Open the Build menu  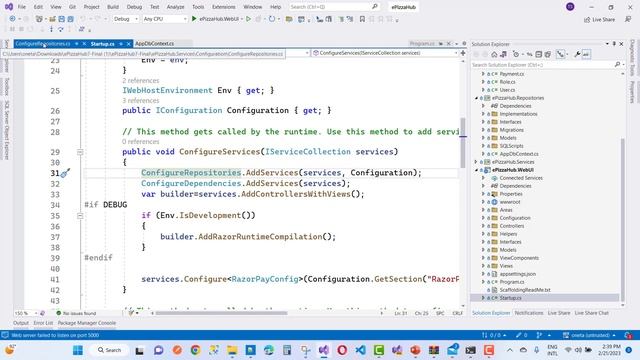pyautogui.click(x=113, y=7)
